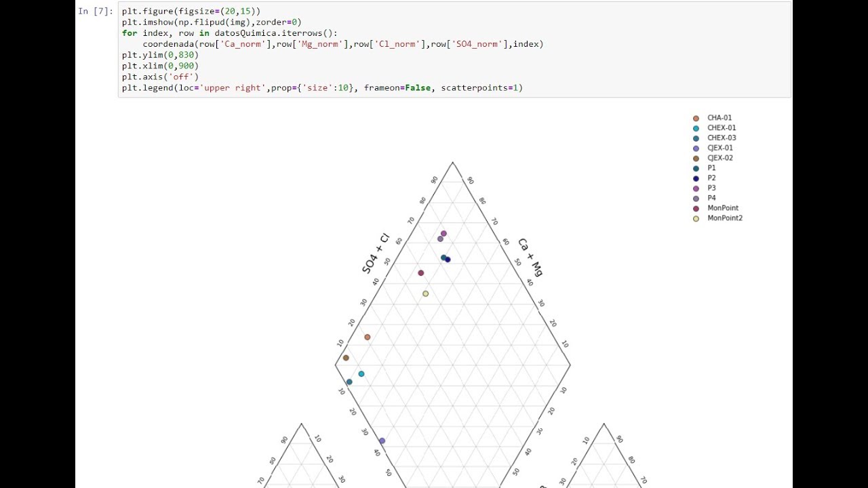Click the P1 legend color marker
The width and height of the screenshot is (868, 488).
(696, 168)
